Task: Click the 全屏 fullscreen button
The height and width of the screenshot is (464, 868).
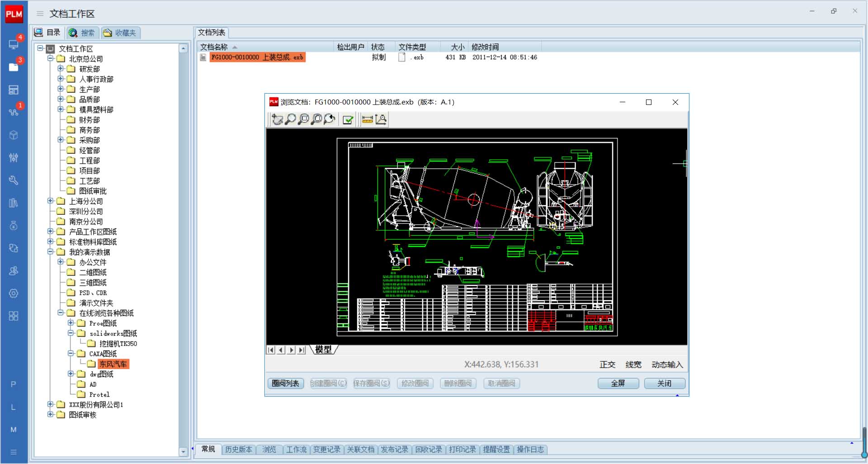Action: point(618,384)
